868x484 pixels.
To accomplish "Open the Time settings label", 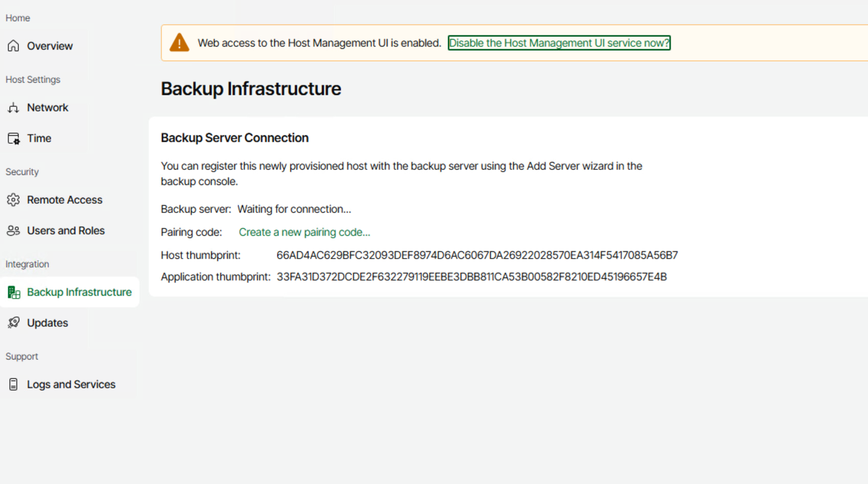I will tap(39, 138).
